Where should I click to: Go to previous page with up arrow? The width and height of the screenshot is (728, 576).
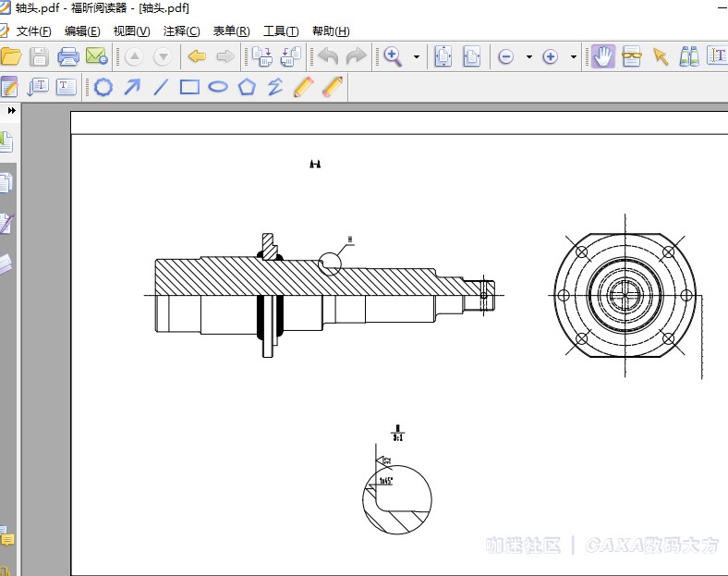134,56
